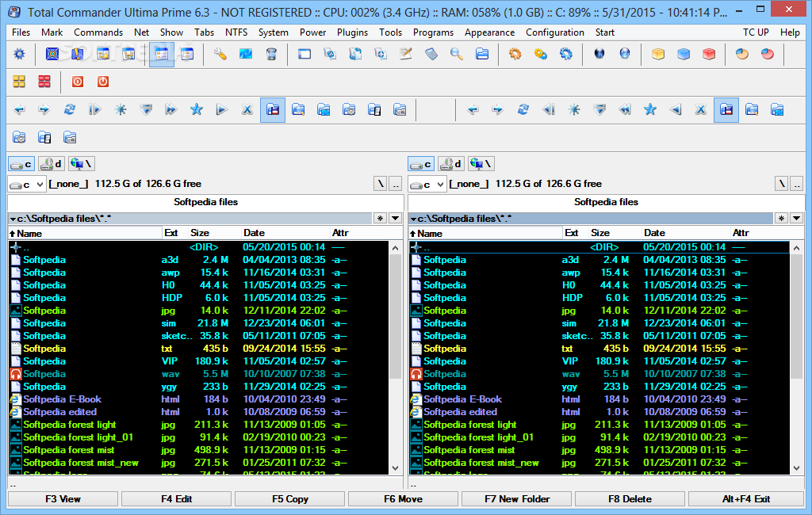The height and width of the screenshot is (515, 812).
Task: Click the orange pie chart icon
Action: click(742, 54)
